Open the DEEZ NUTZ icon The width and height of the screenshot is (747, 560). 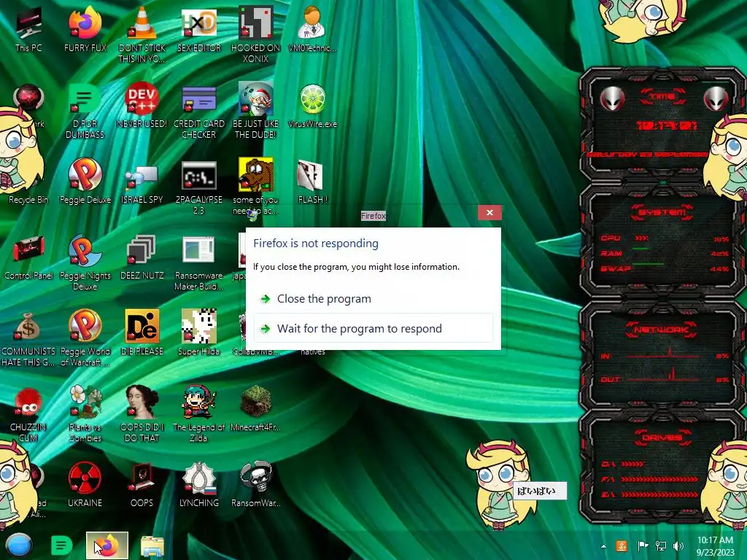pos(142,257)
